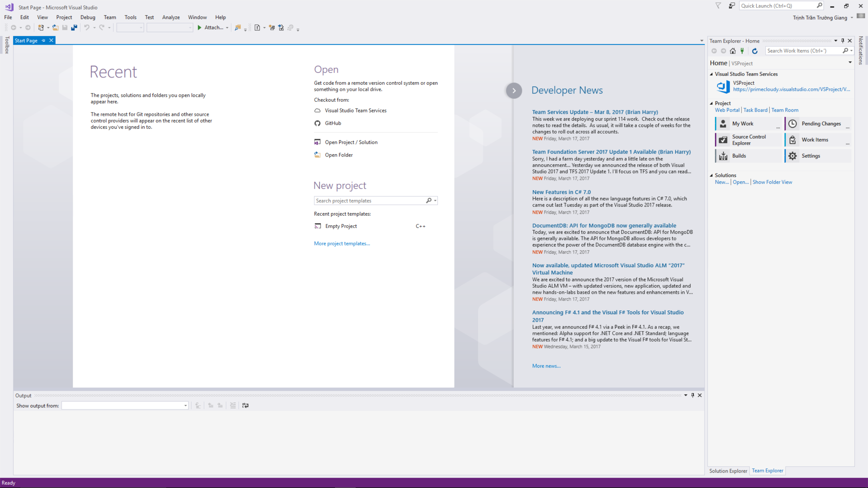Click the green Manage Connections plug icon
The width and height of the screenshot is (868, 488).
742,51
